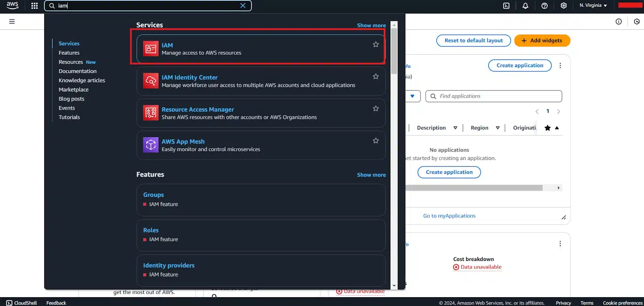This screenshot has width=644, height=306.
Task: Open the AWS services grid menu
Action: click(x=35, y=6)
